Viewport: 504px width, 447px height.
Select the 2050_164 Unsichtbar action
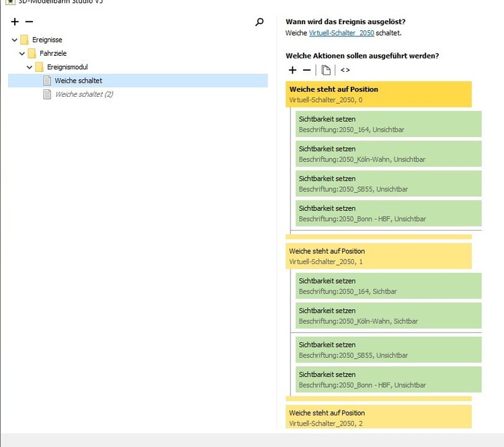pyautogui.click(x=388, y=124)
